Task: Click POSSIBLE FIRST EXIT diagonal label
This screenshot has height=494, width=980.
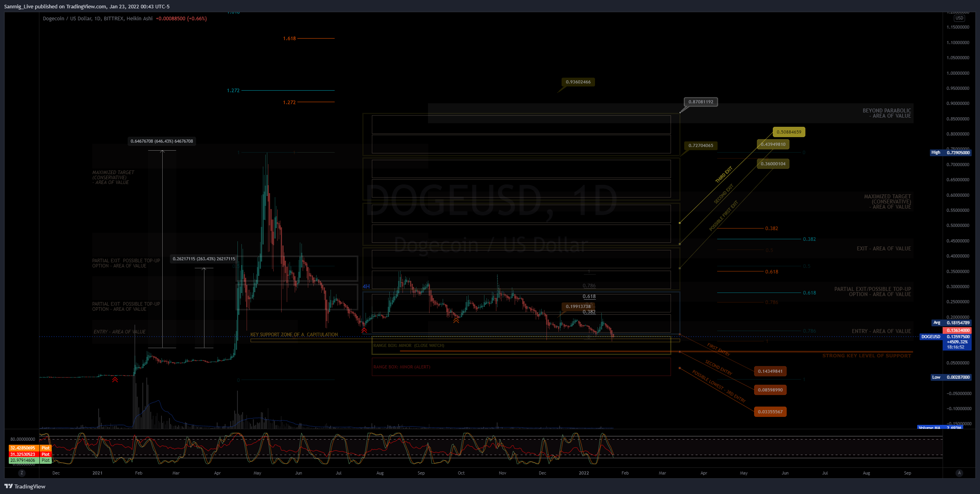Action: point(723,216)
